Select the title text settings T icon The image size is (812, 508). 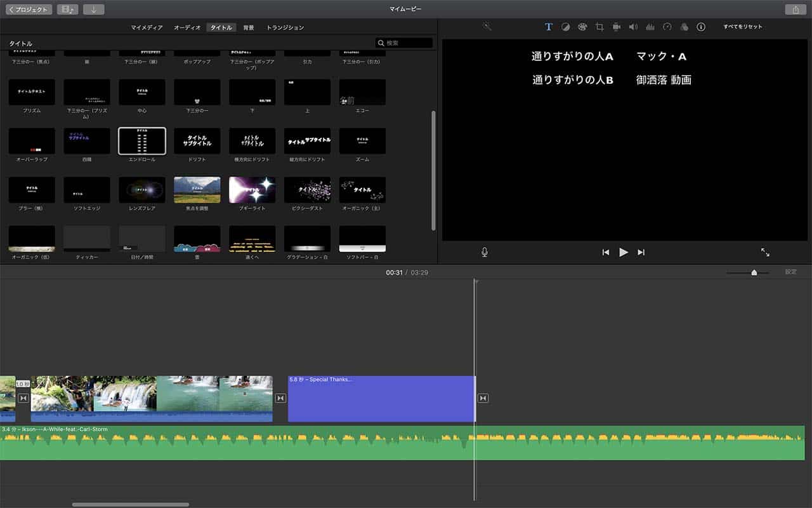[x=549, y=27]
